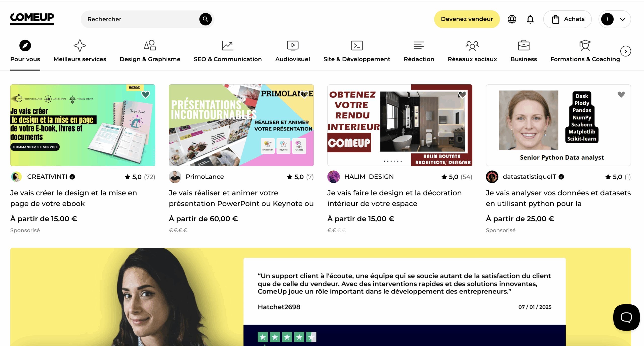
Task: Click the black search magnifier button
Action: pyautogui.click(x=205, y=19)
